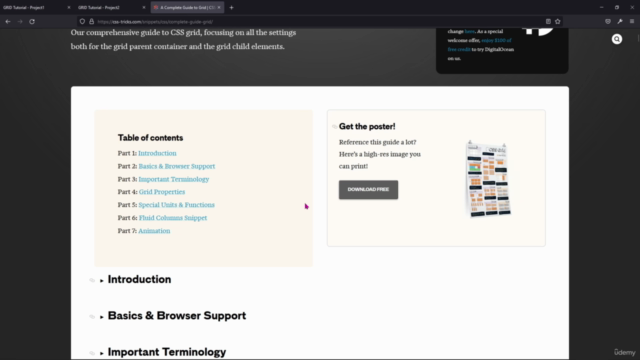Viewport: 640px width, 360px height.
Task: Open the Animation link in contents
Action: coord(154,231)
